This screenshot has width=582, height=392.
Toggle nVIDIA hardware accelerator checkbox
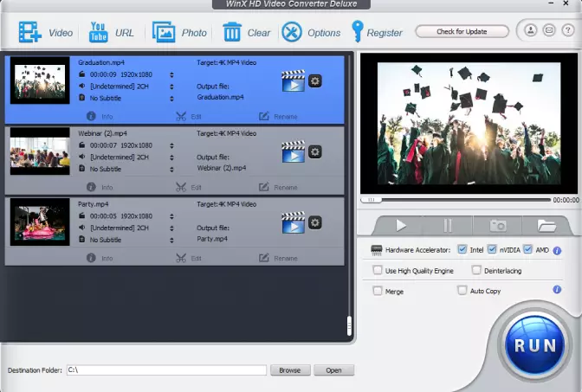click(x=492, y=249)
